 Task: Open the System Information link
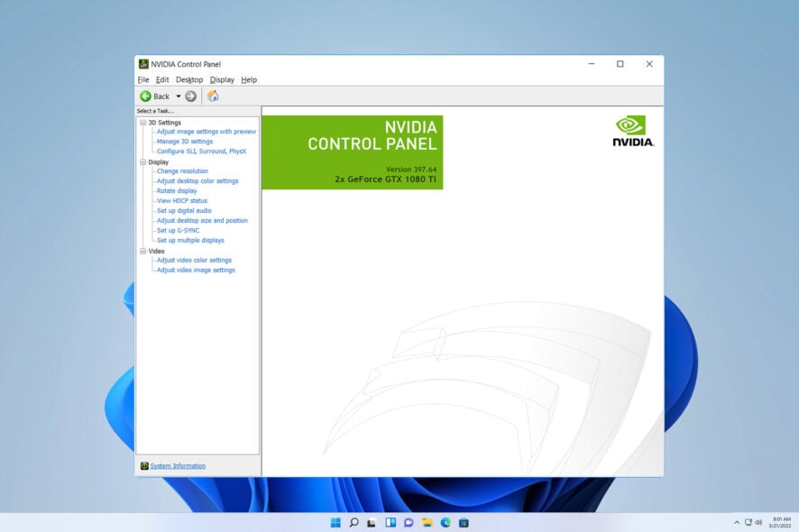click(178, 466)
